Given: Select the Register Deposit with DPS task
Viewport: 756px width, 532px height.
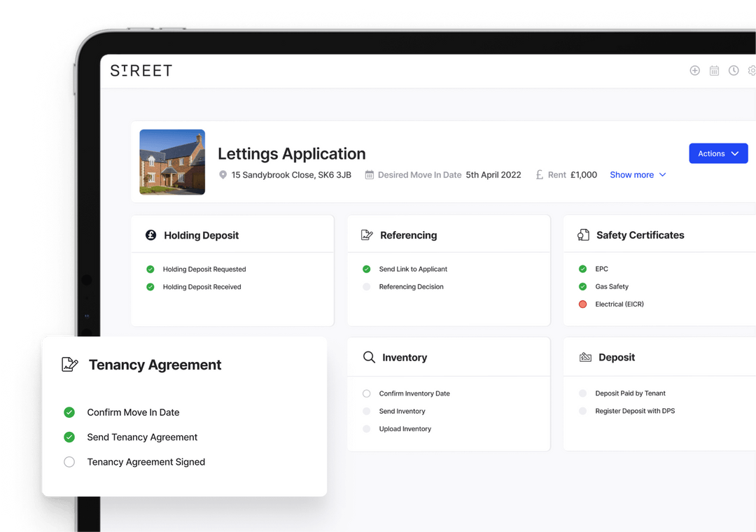Looking at the screenshot, I should [x=633, y=411].
